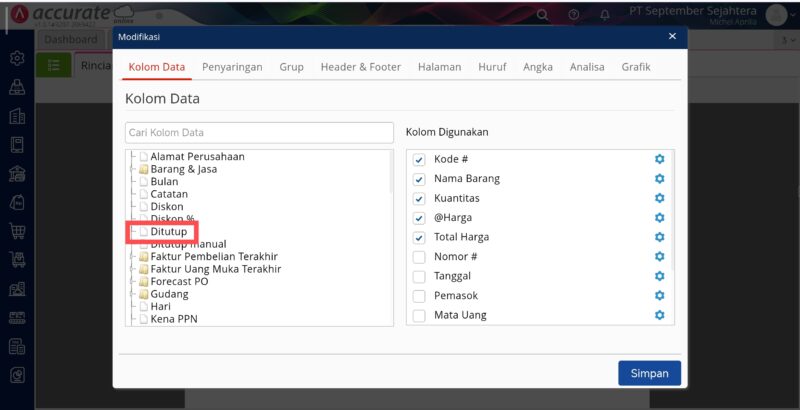Click the help question mark icon
Image resolution: width=800 pixels, height=410 pixels.
[x=574, y=15]
